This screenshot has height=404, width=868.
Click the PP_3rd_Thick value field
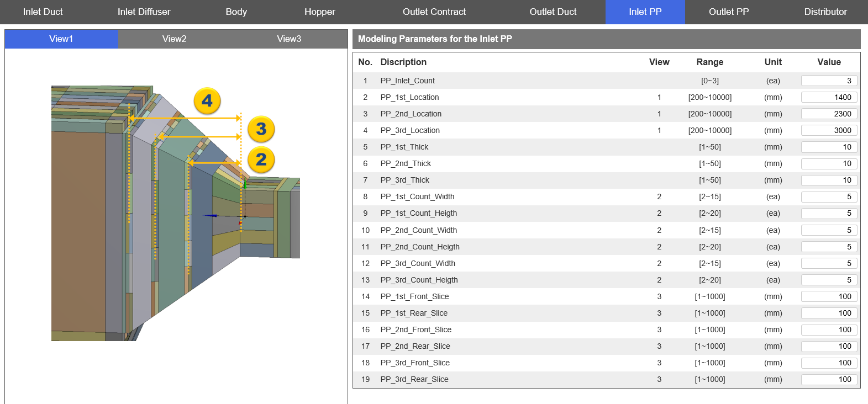pos(829,180)
